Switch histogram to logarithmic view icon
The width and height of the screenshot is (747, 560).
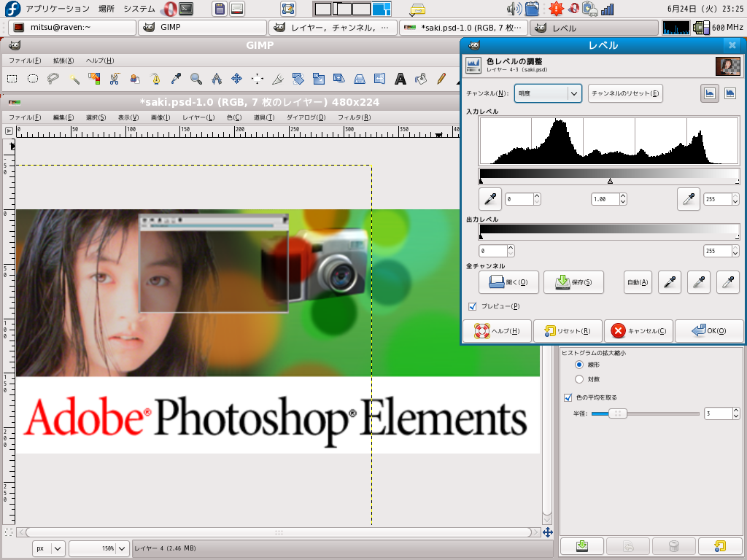(x=729, y=93)
